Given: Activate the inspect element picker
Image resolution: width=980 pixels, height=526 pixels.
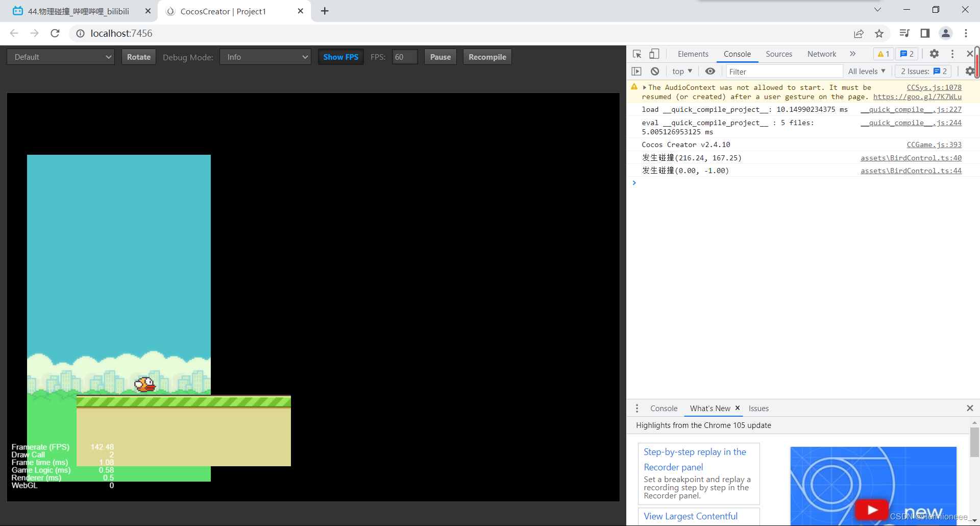Looking at the screenshot, I should [637, 54].
